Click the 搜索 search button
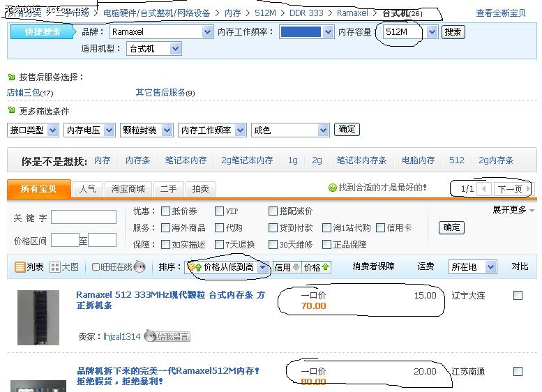This screenshot has height=392, width=542. (x=453, y=32)
